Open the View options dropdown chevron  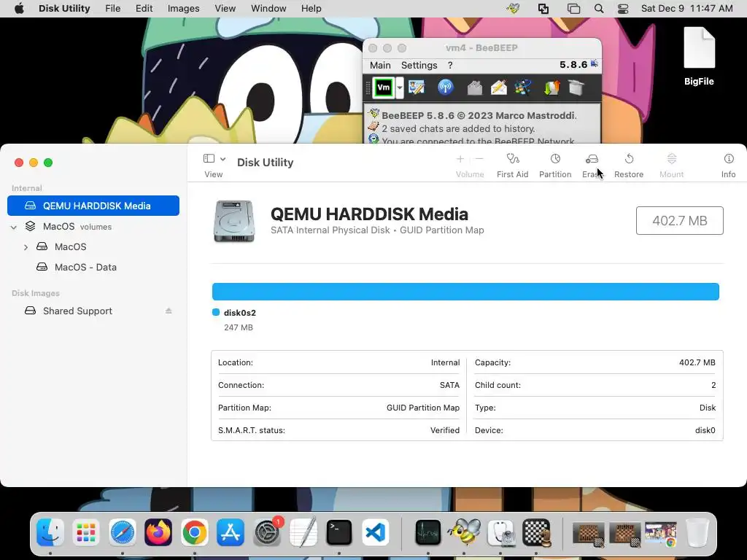pyautogui.click(x=222, y=158)
